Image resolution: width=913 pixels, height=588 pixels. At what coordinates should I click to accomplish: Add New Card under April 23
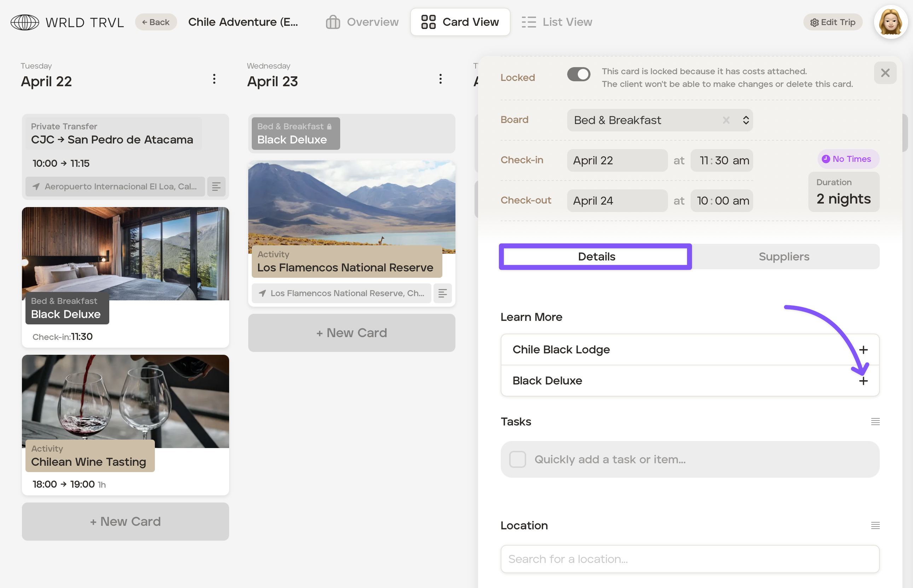click(x=351, y=333)
